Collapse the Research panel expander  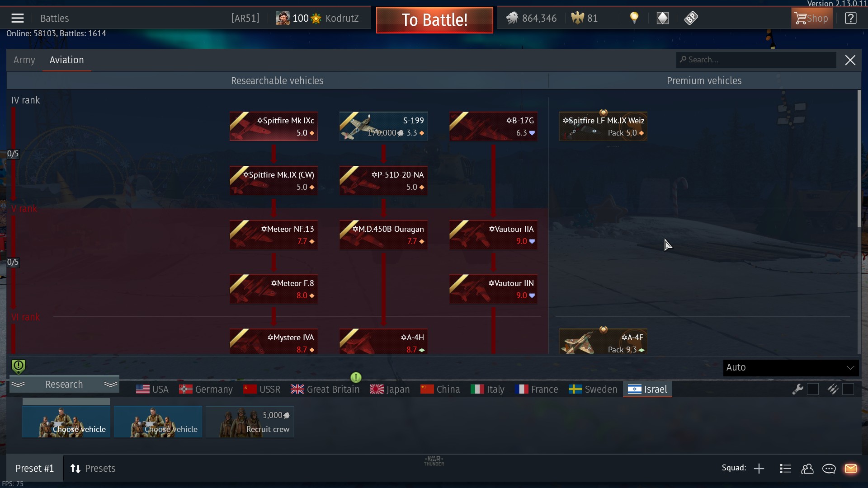(x=64, y=385)
